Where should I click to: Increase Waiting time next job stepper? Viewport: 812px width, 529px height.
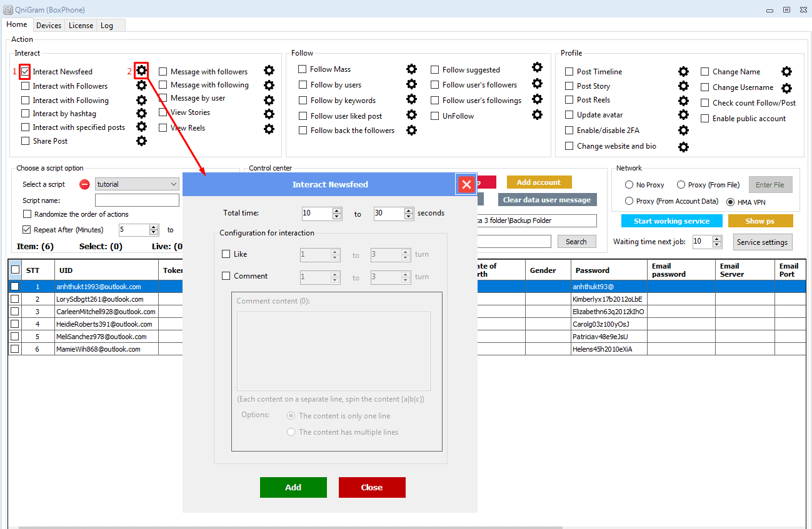click(x=718, y=239)
